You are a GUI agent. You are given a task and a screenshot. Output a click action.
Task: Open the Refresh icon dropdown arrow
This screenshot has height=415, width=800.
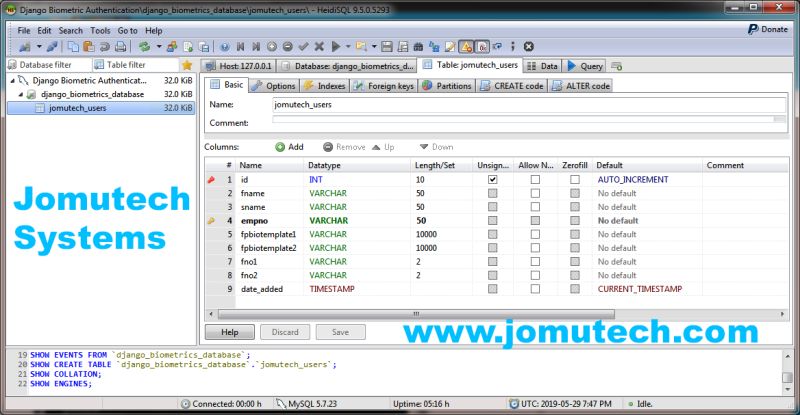coord(159,47)
